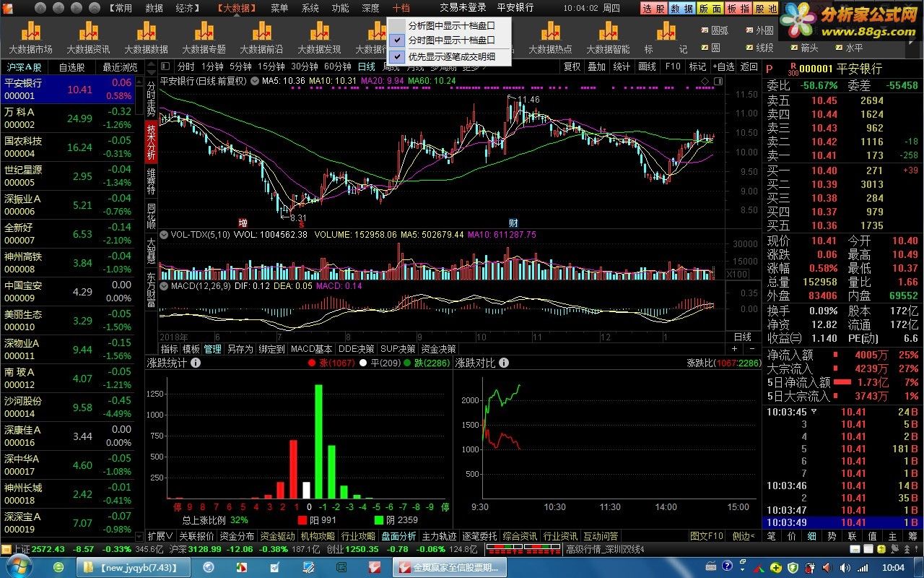Click the 10:03:49 highlighted trade row
The height and width of the screenshot is (578, 924).
click(842, 522)
